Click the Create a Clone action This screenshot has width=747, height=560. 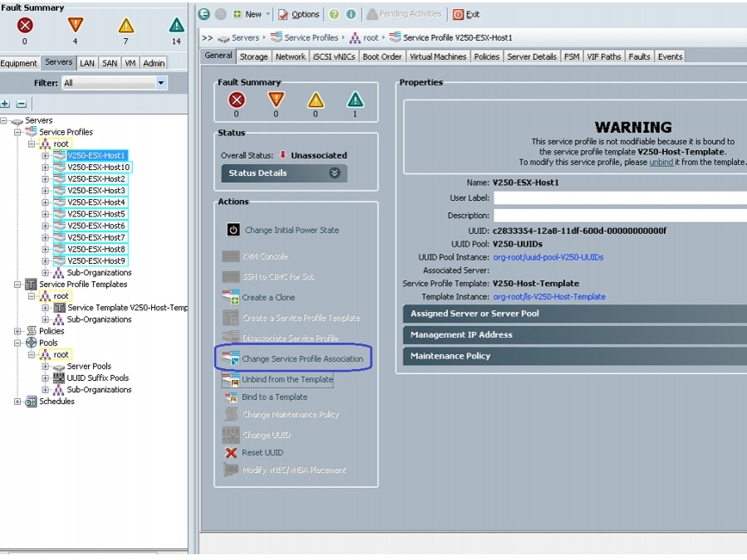[259, 297]
